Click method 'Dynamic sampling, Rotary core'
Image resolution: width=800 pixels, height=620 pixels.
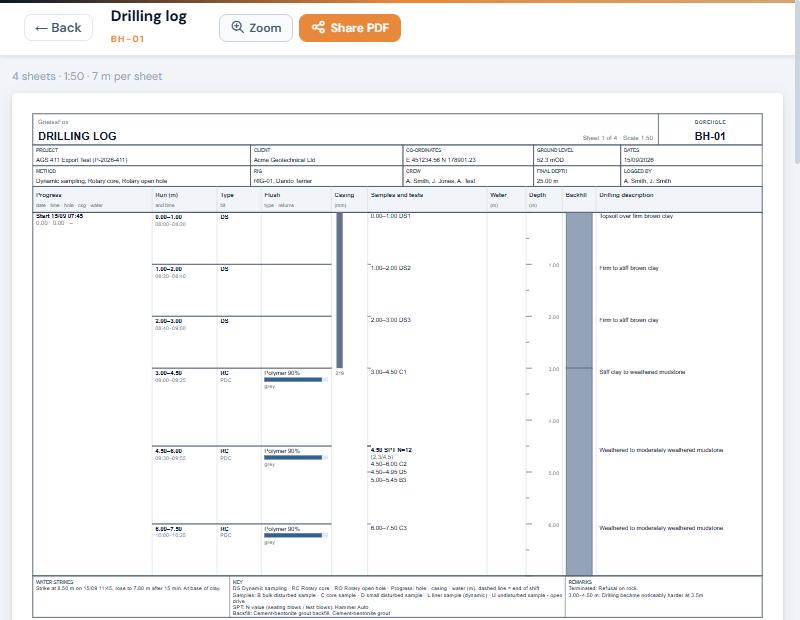point(102,181)
